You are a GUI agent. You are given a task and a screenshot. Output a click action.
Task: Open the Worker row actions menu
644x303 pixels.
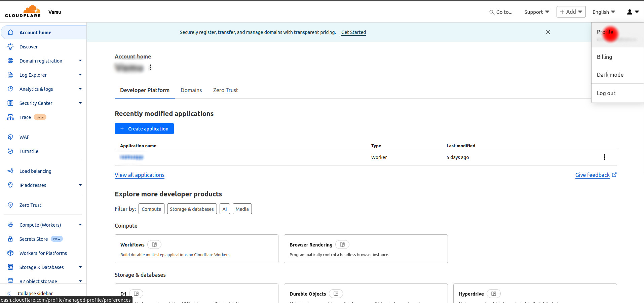pos(604,157)
